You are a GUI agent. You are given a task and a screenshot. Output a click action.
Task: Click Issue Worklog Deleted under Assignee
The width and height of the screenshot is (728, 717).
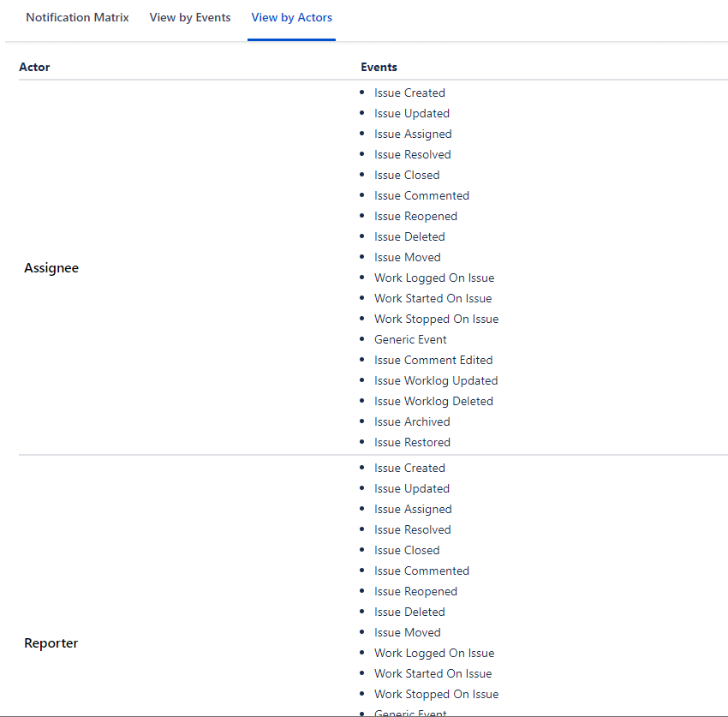coord(433,401)
